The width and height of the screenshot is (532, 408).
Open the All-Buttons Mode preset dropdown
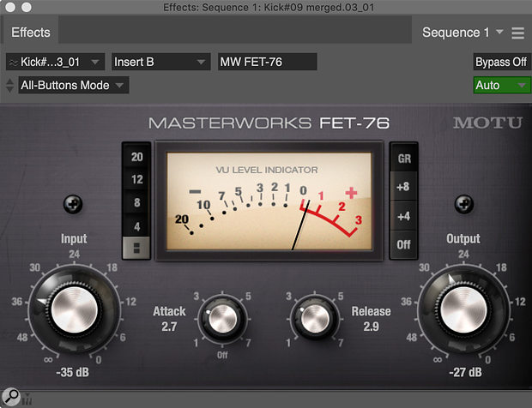click(74, 85)
